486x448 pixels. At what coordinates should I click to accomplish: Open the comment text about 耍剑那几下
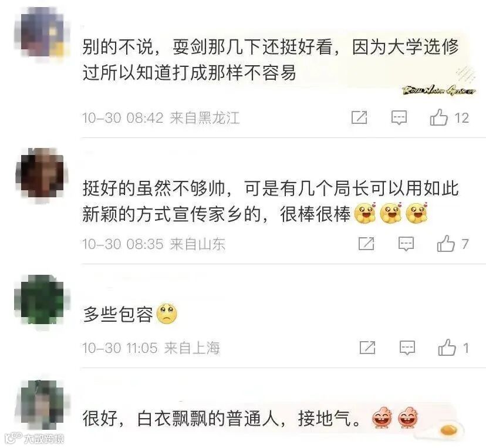click(271, 60)
